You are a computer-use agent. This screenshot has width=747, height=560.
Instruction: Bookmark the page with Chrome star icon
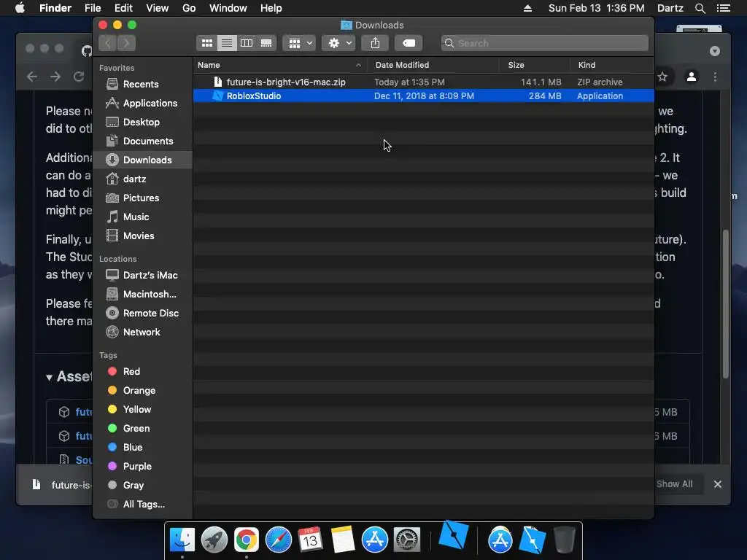[662, 77]
